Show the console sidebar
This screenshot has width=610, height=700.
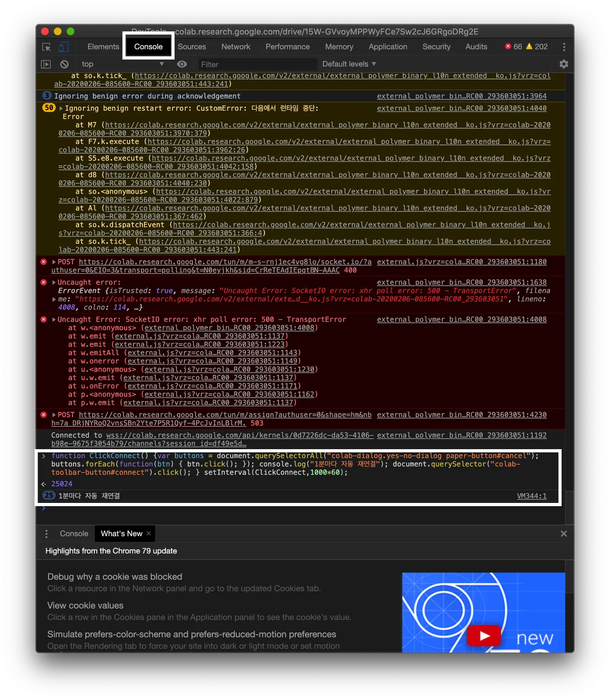pyautogui.click(x=46, y=64)
